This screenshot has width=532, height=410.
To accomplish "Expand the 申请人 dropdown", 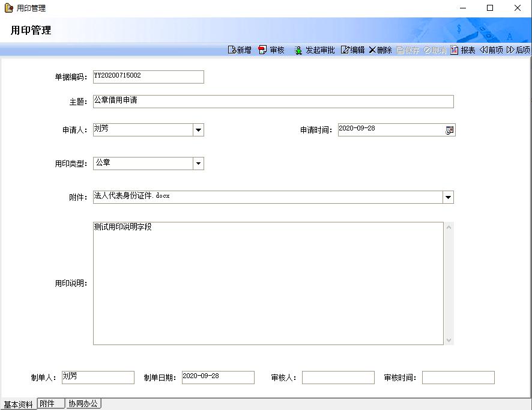I will [198, 130].
